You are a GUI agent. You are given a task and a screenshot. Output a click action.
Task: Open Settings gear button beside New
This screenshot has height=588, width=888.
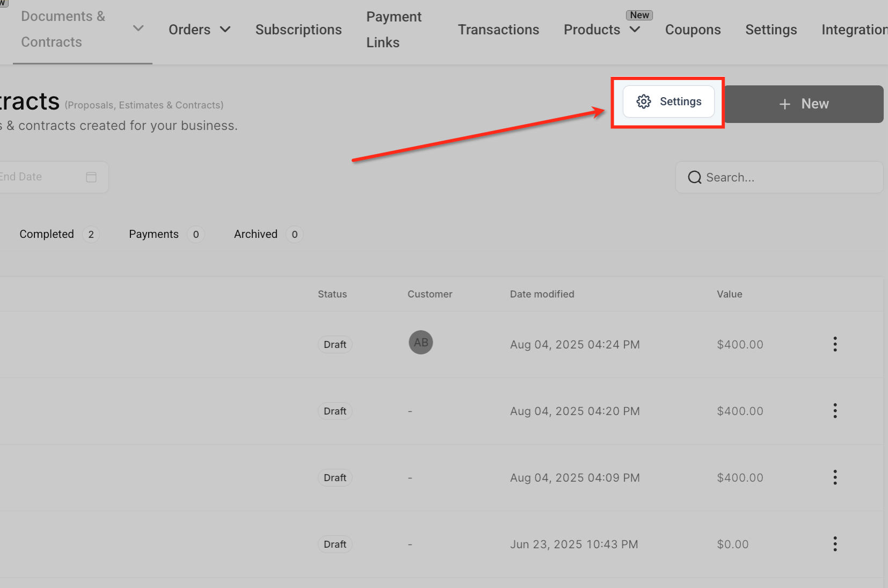[x=668, y=101]
